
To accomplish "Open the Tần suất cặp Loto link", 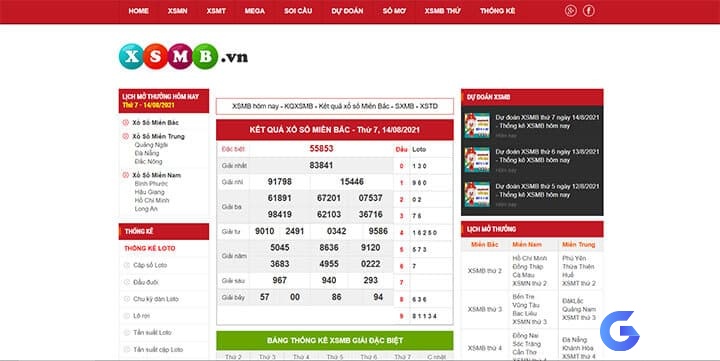I will [158, 350].
